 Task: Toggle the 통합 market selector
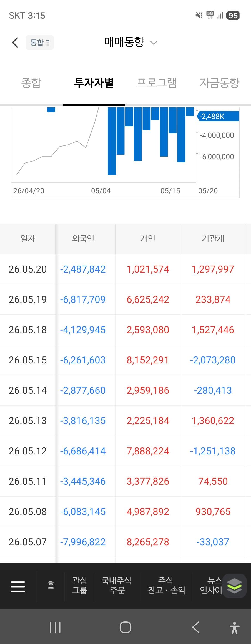coord(40,43)
